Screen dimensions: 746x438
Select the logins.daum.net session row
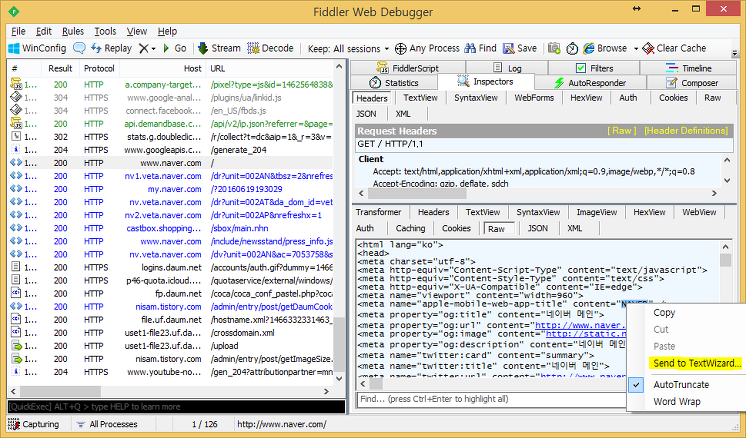click(170, 268)
